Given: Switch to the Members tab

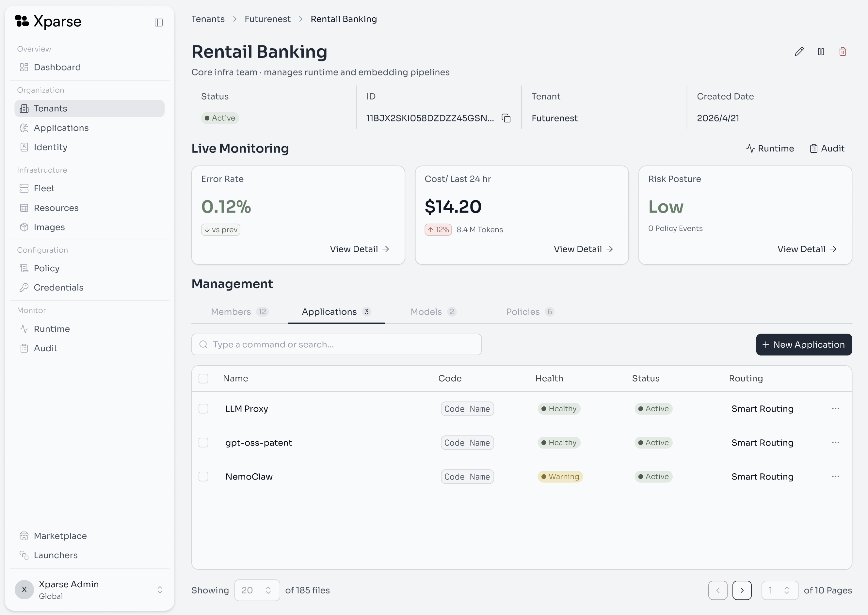Looking at the screenshot, I should point(239,312).
